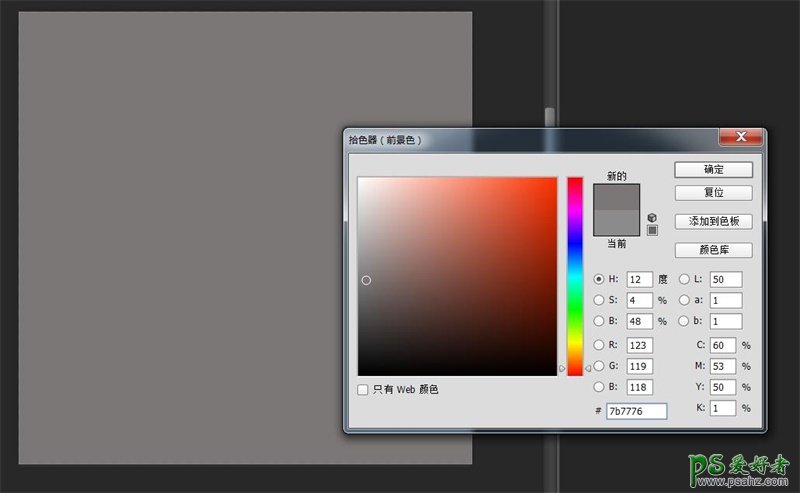Click the R field showing 123
This screenshot has width=800, height=493.
click(x=639, y=345)
